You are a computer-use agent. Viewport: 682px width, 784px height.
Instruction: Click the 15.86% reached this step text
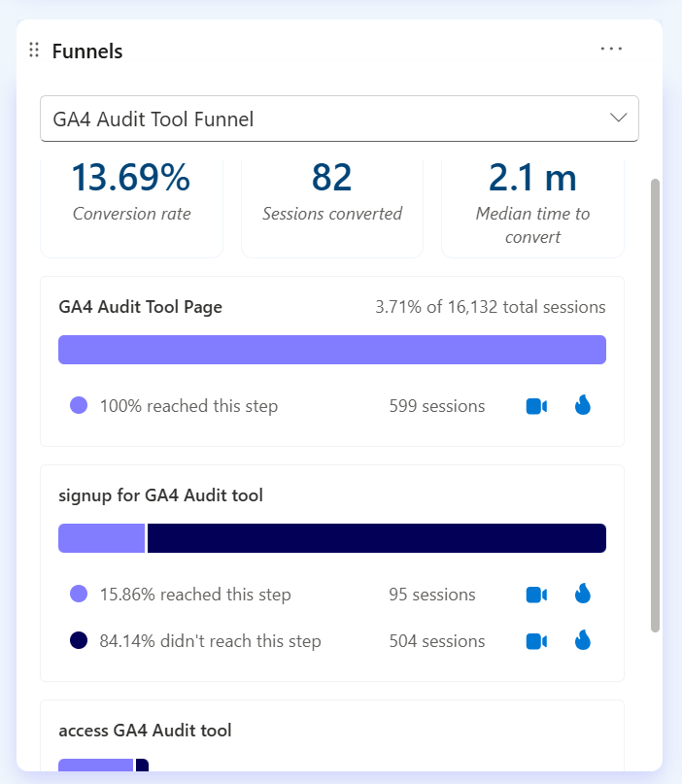coord(195,595)
